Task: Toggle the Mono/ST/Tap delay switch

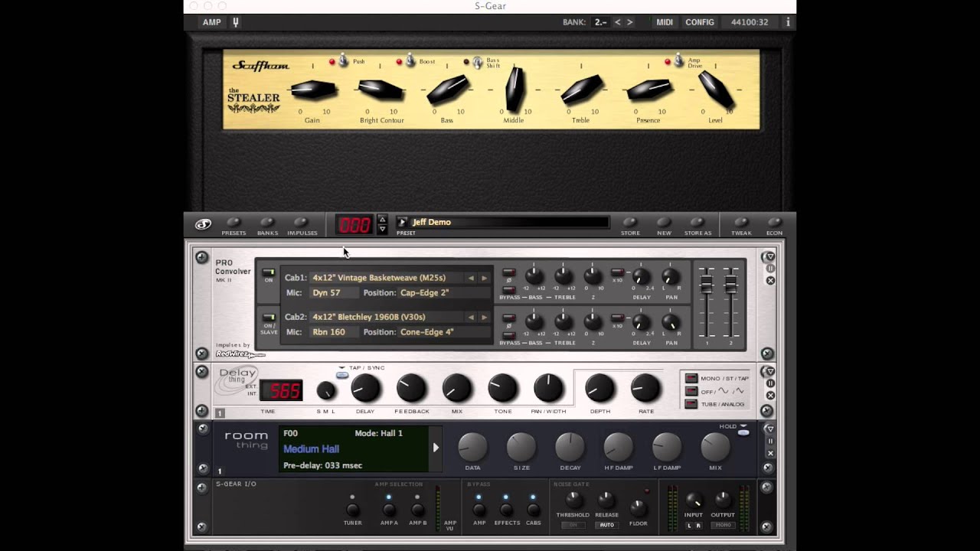Action: click(x=691, y=378)
